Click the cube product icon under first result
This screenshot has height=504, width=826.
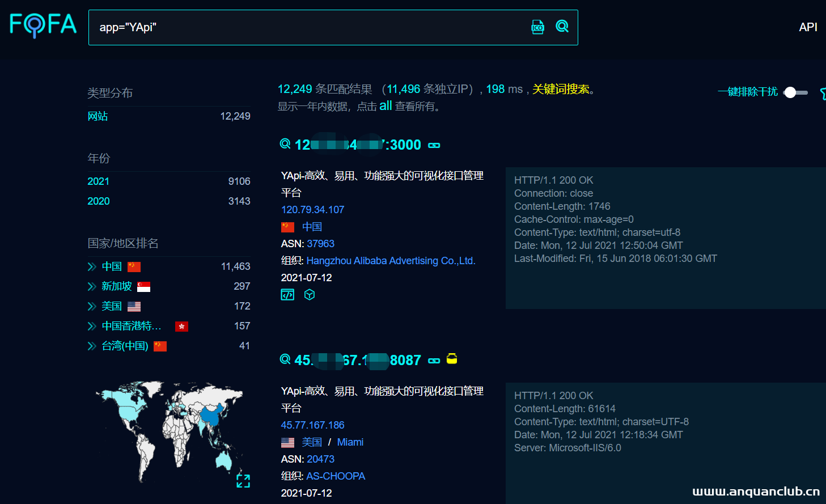click(x=310, y=295)
